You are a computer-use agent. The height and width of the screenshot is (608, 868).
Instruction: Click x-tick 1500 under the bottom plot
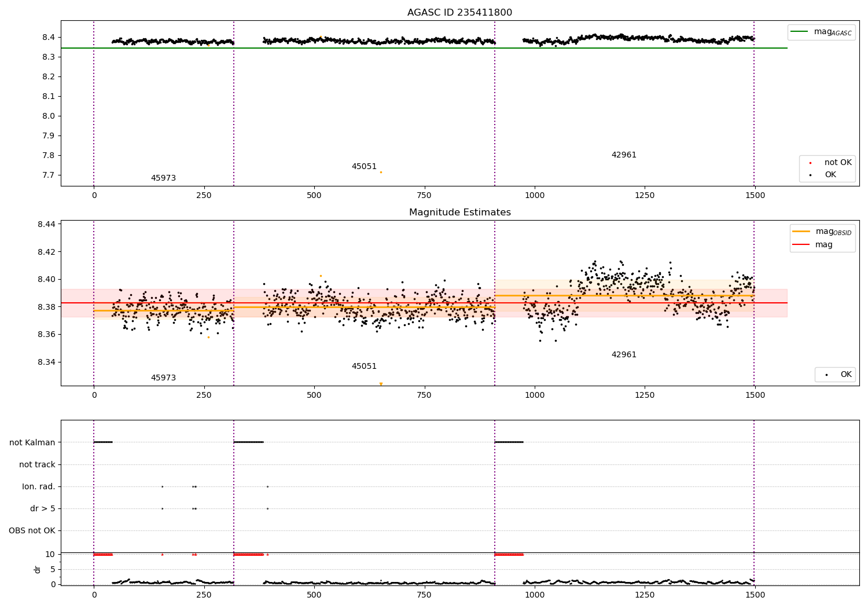coord(755,595)
